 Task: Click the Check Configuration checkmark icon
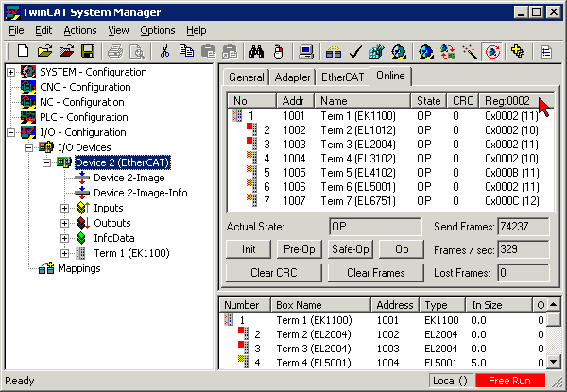click(356, 51)
